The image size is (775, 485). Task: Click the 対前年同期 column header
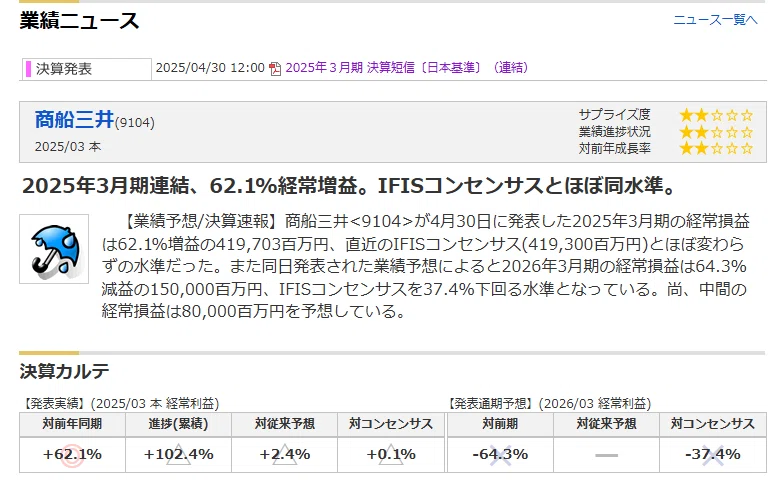(x=72, y=424)
